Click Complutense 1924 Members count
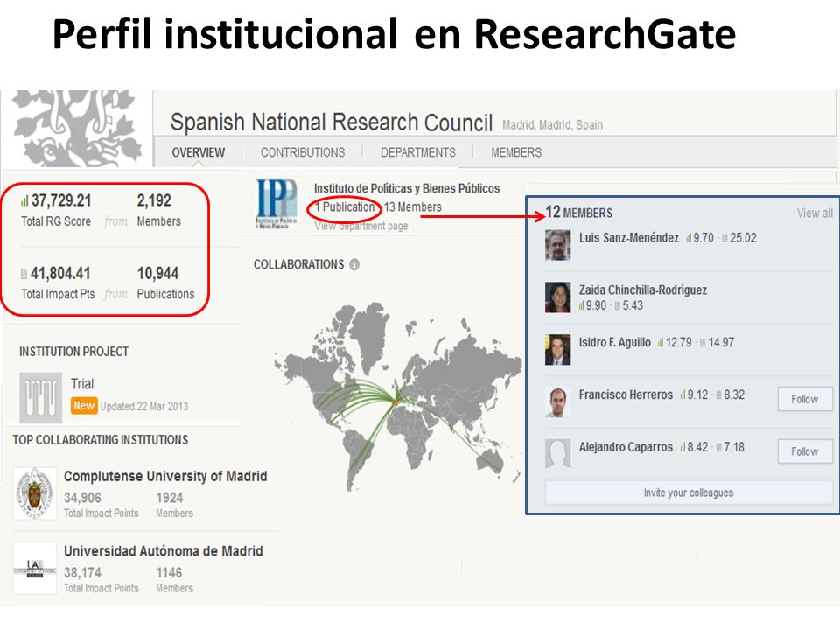Viewport: 840px width, 630px height. pyautogui.click(x=169, y=498)
